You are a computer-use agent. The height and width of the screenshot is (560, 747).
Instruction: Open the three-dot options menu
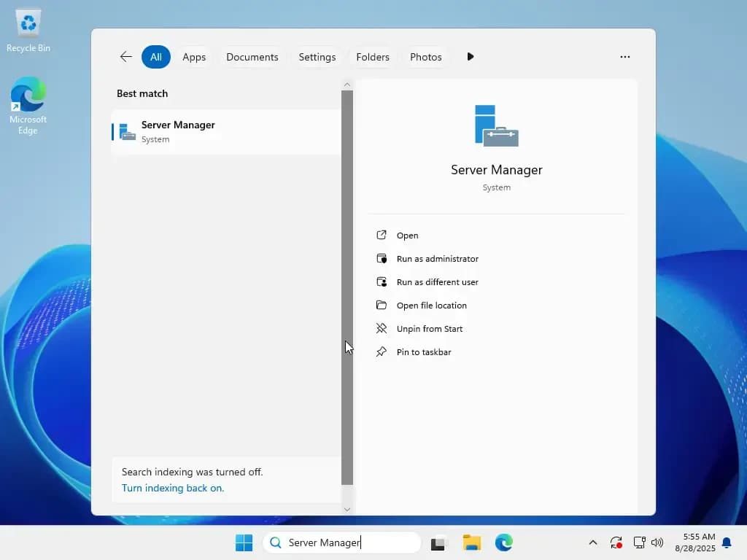tap(625, 57)
